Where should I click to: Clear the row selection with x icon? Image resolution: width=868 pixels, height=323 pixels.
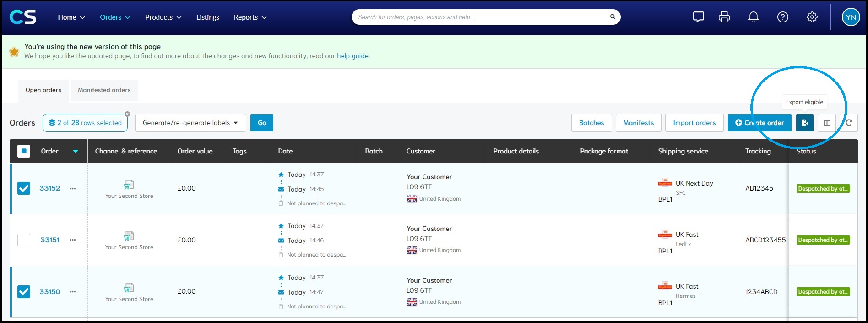coord(127,114)
